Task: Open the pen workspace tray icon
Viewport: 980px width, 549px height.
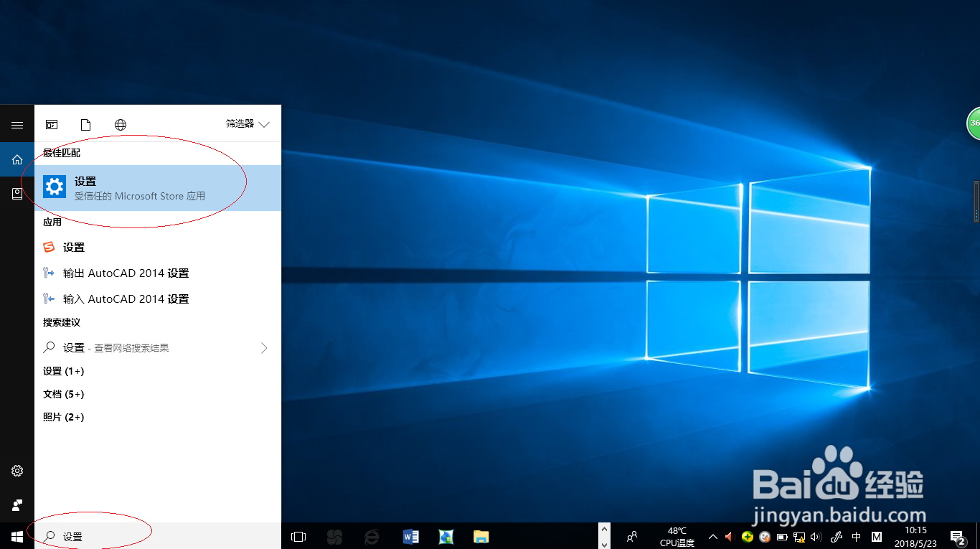Action: pos(837,536)
